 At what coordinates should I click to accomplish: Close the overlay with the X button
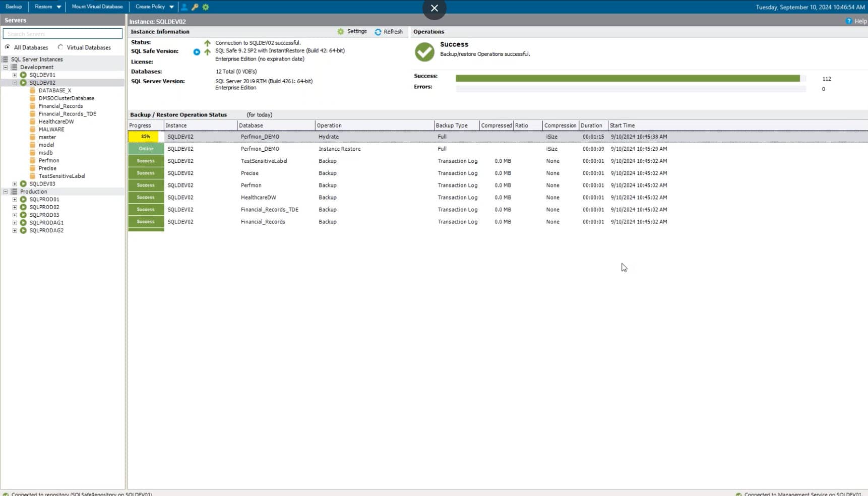coord(434,8)
